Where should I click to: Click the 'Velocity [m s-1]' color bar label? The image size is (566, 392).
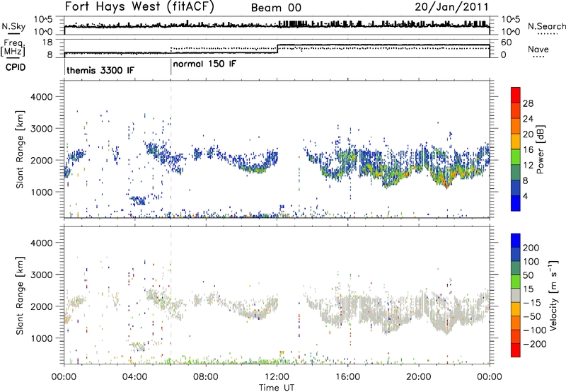pos(553,295)
